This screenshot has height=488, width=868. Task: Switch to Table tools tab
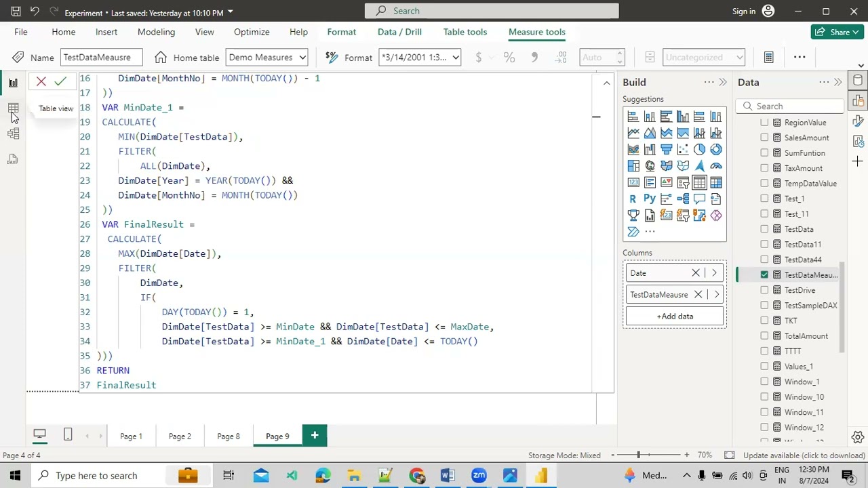tap(465, 32)
